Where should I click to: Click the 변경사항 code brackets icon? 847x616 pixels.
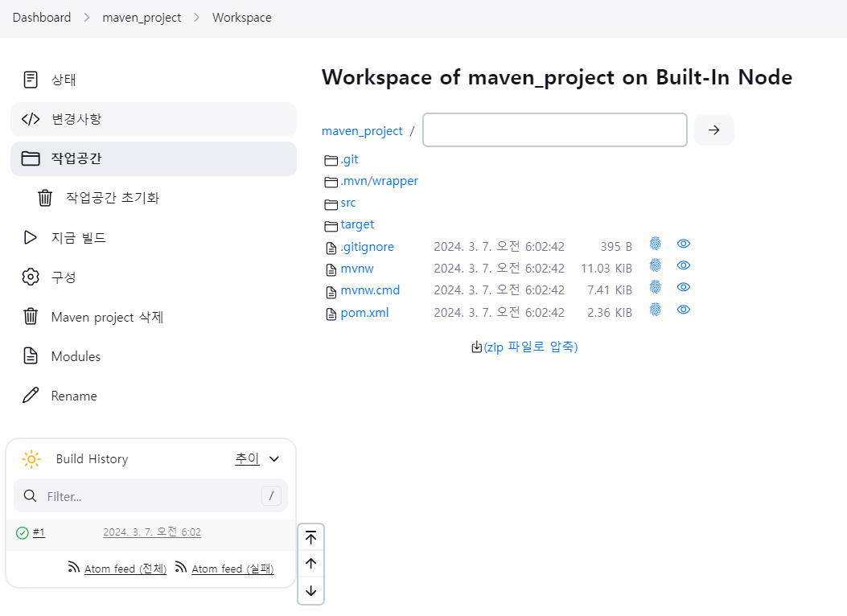click(x=31, y=119)
